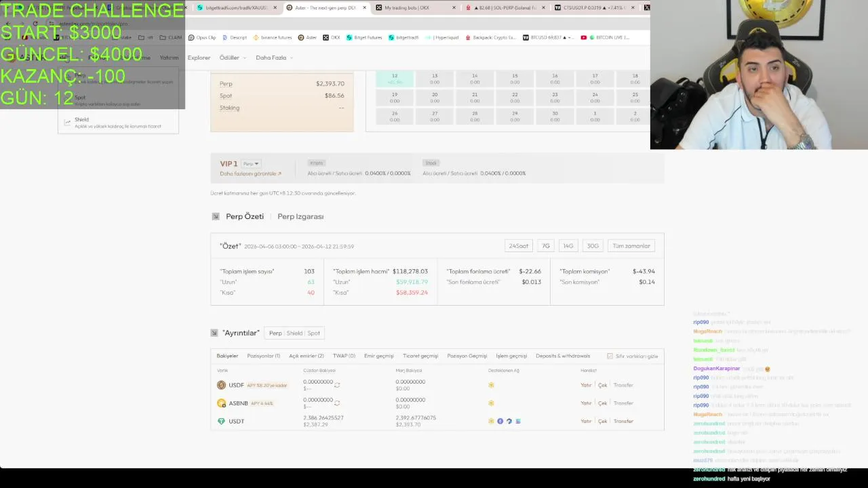
Task: Click the USDF coin icon
Action: [x=221, y=385]
